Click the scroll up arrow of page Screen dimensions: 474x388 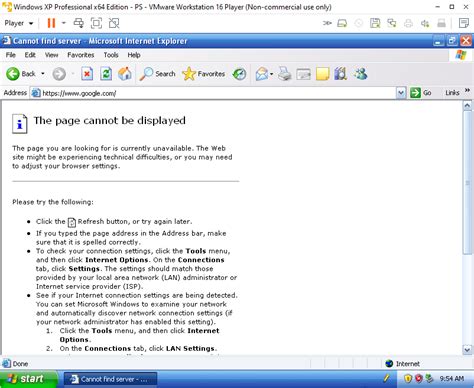click(x=467, y=106)
